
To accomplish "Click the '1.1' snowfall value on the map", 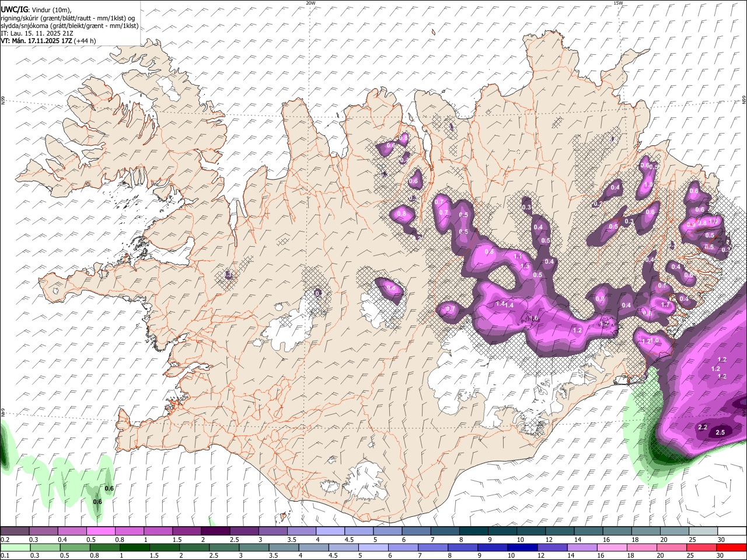I will [x=518, y=256].
